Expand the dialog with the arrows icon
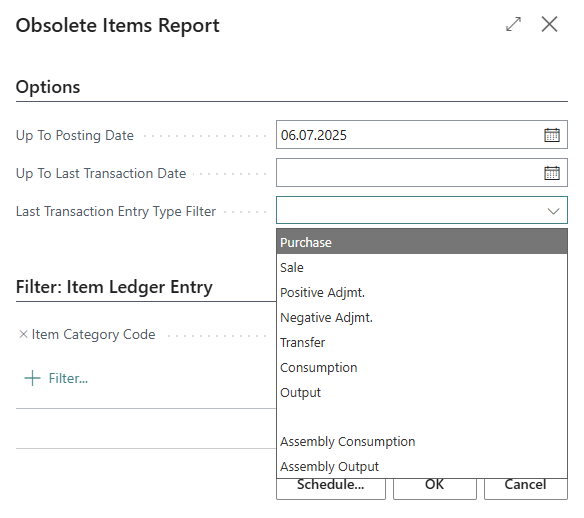 (513, 25)
